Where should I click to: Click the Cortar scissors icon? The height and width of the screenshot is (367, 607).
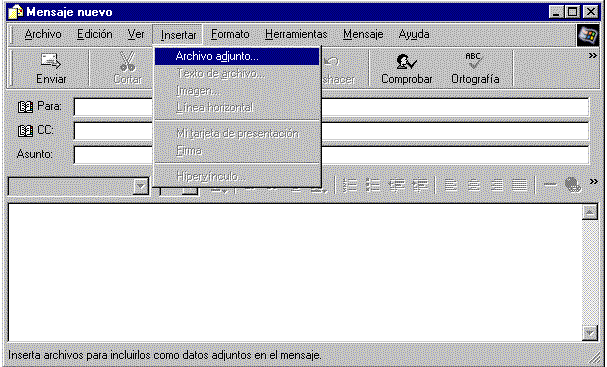(x=127, y=62)
